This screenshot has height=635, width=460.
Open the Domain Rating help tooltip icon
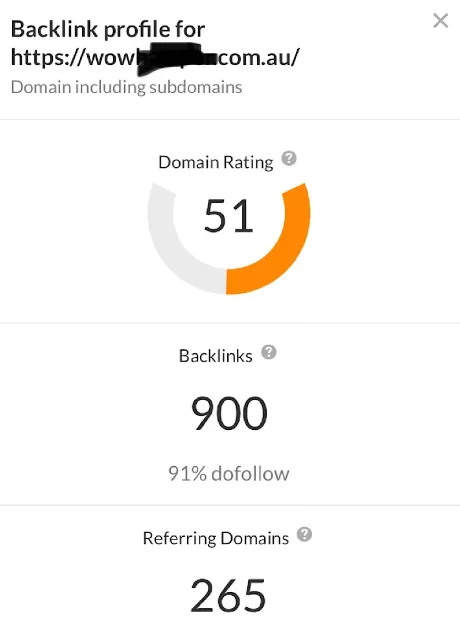(289, 158)
